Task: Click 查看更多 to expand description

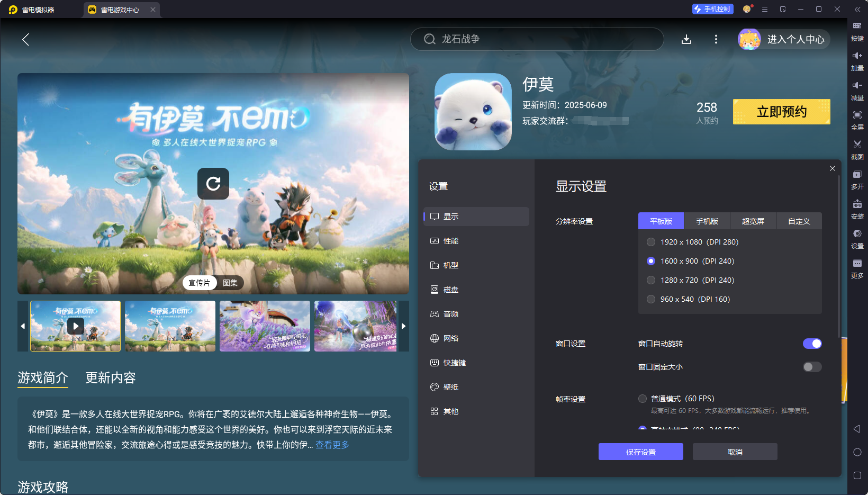Action: 332,445
